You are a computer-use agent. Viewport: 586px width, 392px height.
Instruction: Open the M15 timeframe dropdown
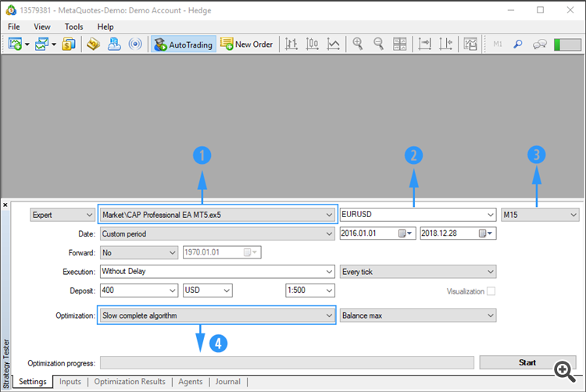[x=540, y=215]
